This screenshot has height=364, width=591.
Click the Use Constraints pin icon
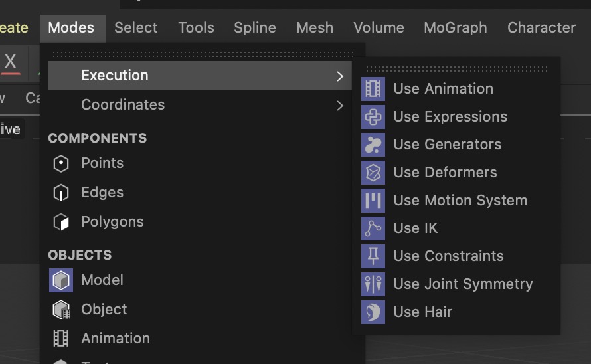coord(373,256)
